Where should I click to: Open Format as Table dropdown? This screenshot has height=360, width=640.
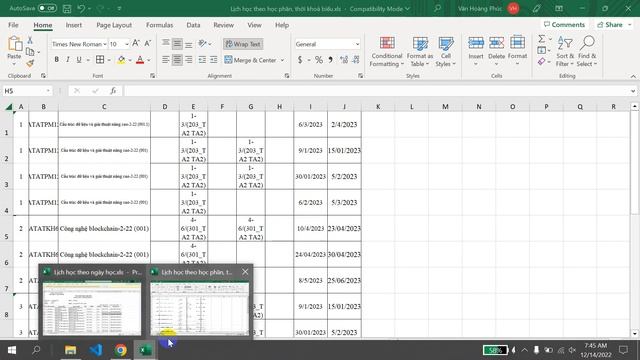coord(420,52)
